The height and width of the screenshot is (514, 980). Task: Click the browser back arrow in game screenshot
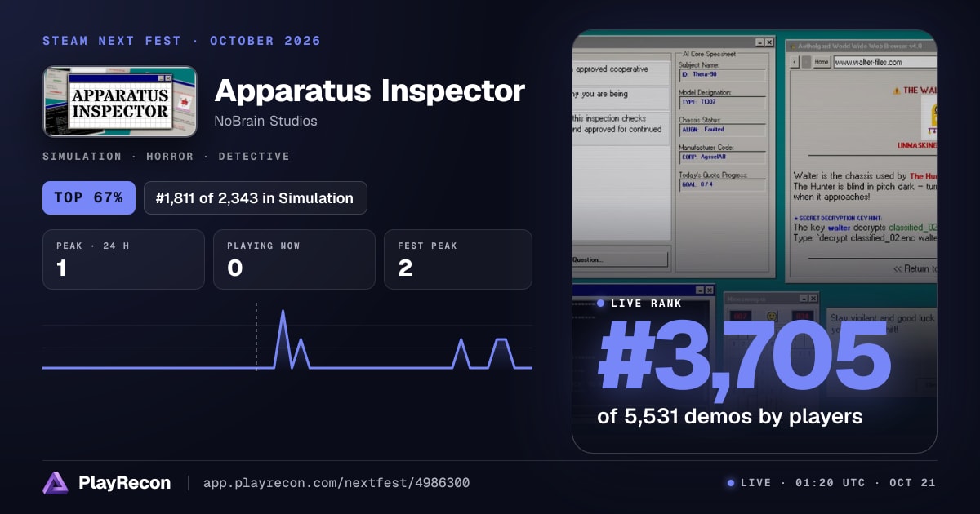pyautogui.click(x=795, y=62)
